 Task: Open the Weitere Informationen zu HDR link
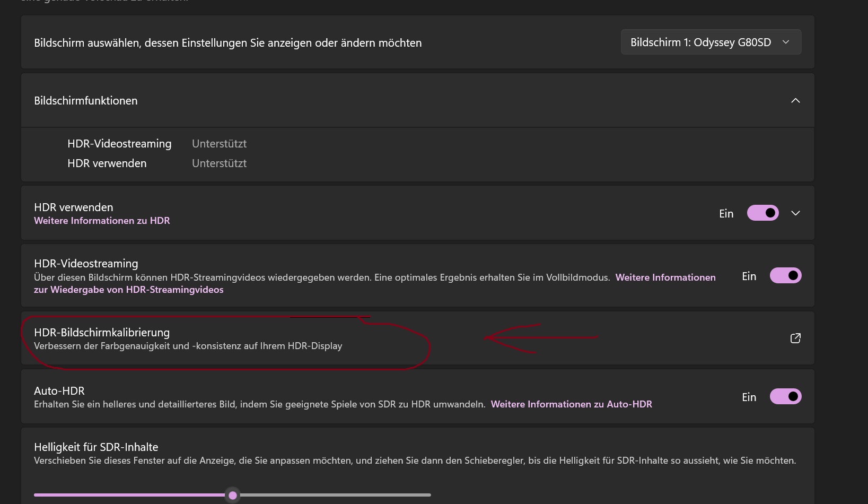(102, 221)
